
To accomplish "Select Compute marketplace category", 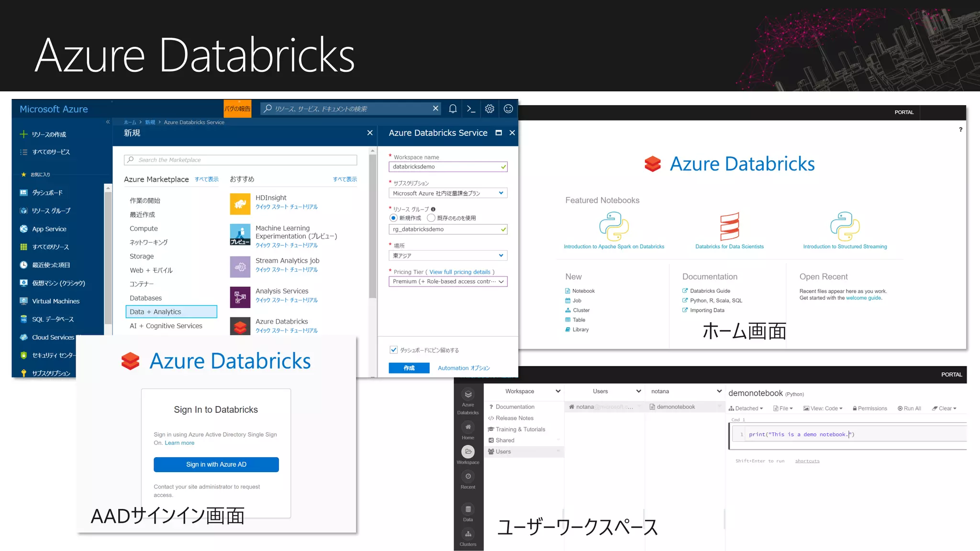I will (144, 229).
